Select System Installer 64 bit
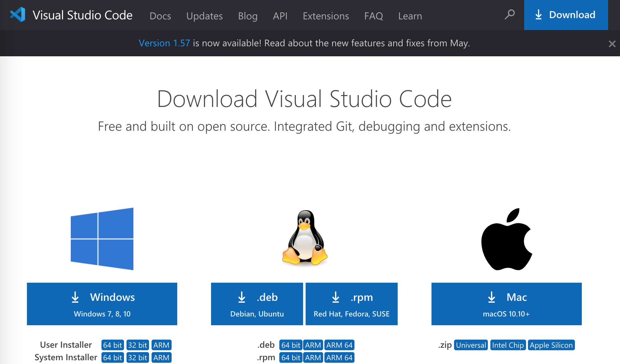The height and width of the screenshot is (364, 620). [x=113, y=358]
